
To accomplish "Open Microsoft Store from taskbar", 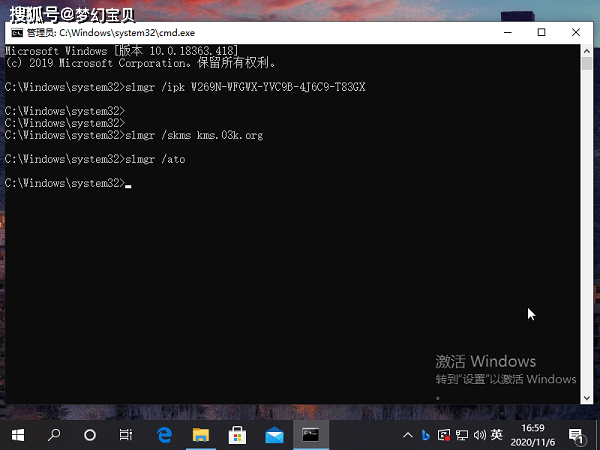I will [237, 435].
